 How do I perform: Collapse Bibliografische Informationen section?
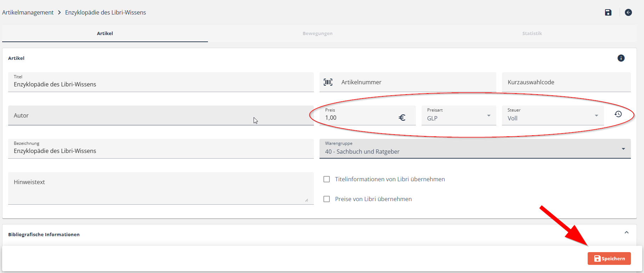tap(627, 233)
